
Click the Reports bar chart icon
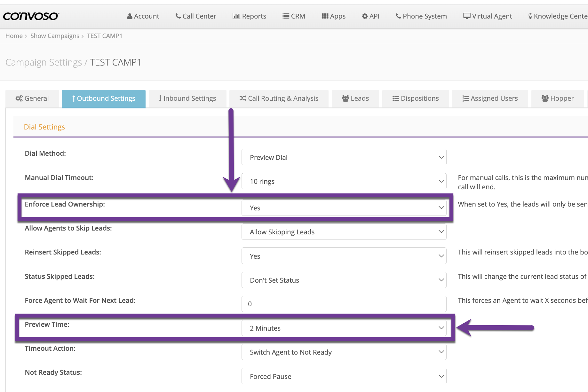(x=236, y=16)
